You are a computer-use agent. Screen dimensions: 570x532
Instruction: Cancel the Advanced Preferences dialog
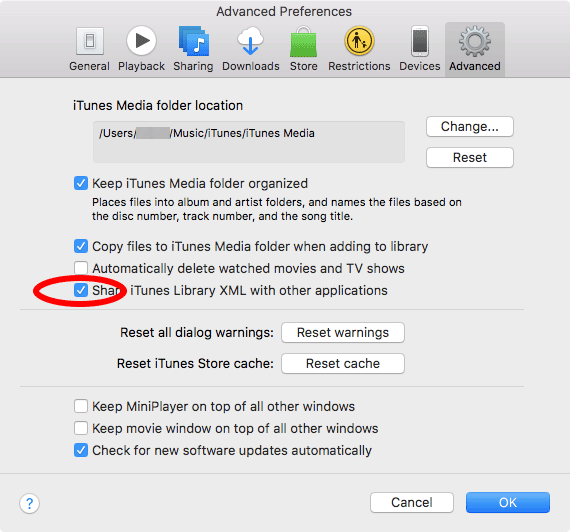[412, 503]
